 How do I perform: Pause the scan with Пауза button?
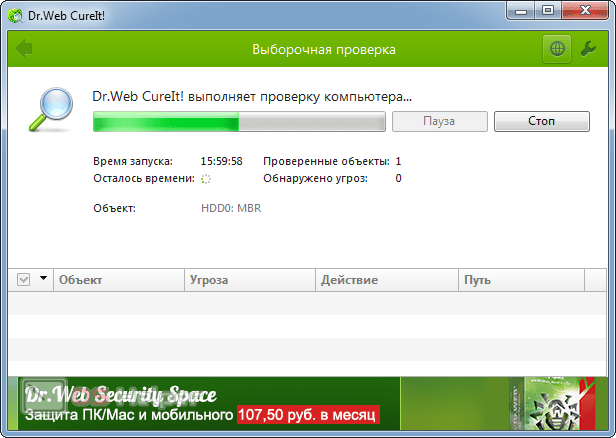pos(440,121)
